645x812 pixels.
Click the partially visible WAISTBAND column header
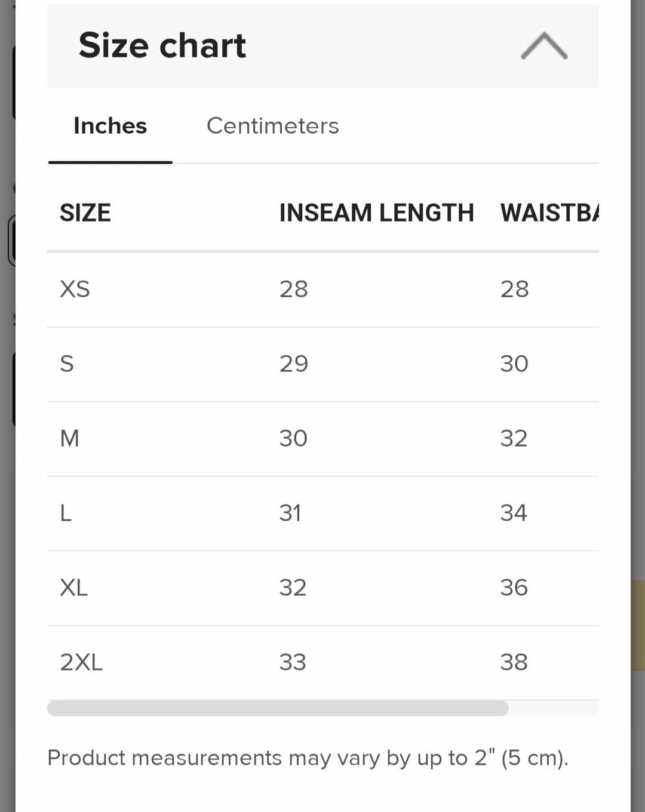pyautogui.click(x=549, y=213)
